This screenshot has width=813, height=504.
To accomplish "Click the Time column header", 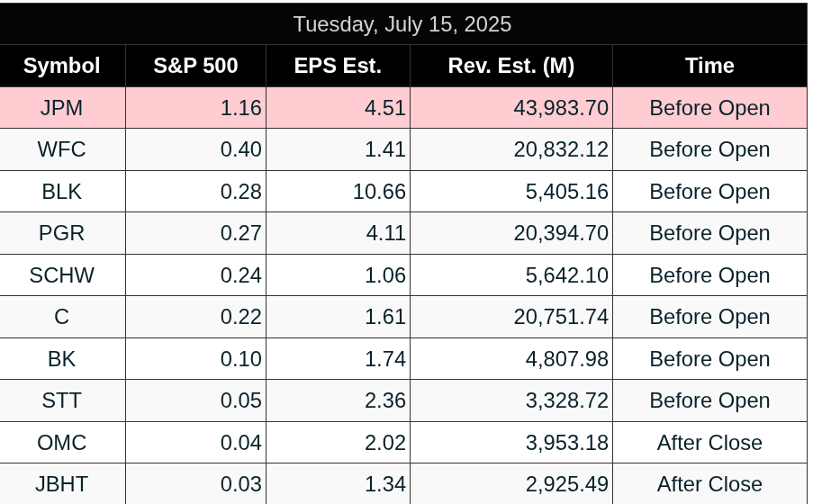I will coord(709,66).
